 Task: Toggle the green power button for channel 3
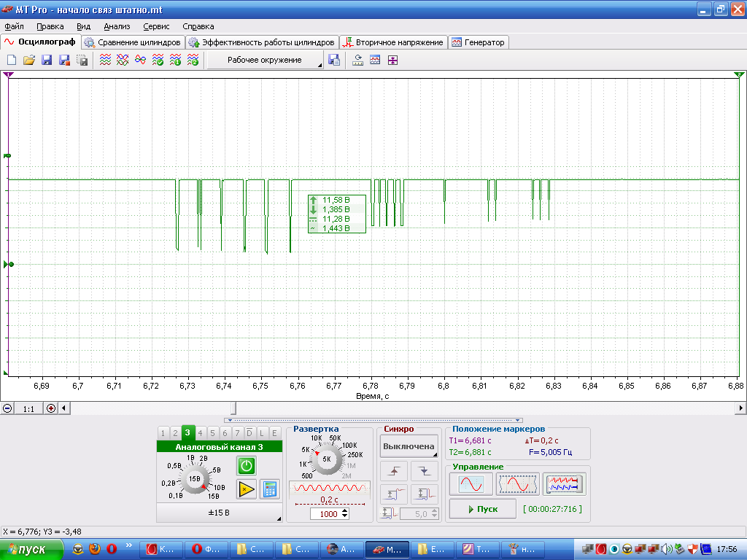[x=247, y=466]
